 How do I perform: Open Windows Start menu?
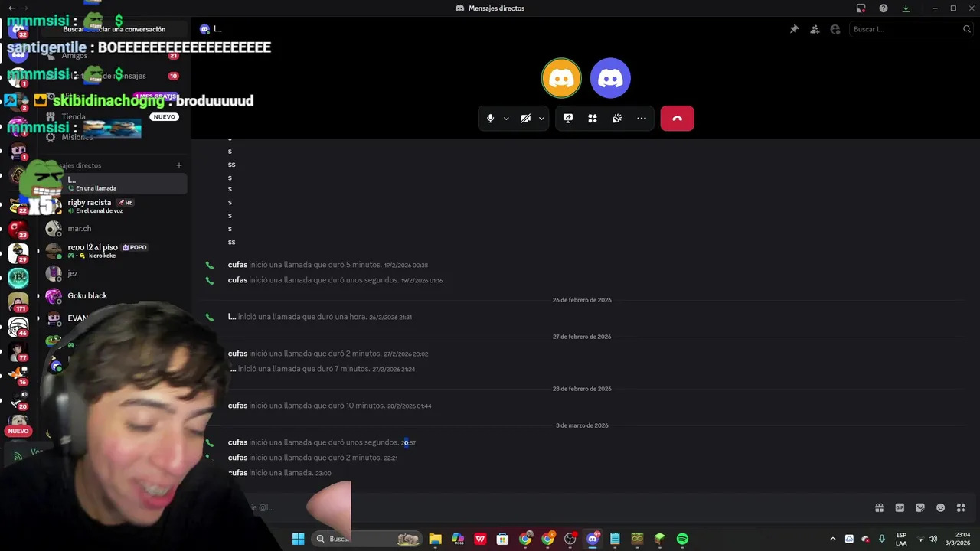click(x=298, y=539)
